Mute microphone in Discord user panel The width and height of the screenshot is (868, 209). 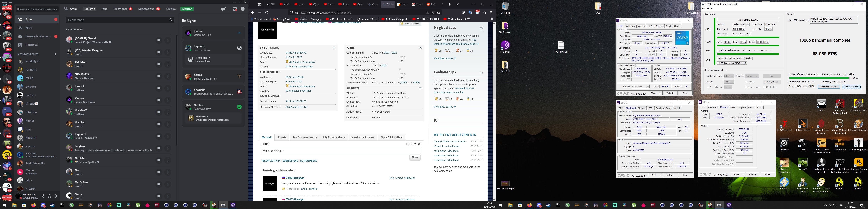coord(43,196)
